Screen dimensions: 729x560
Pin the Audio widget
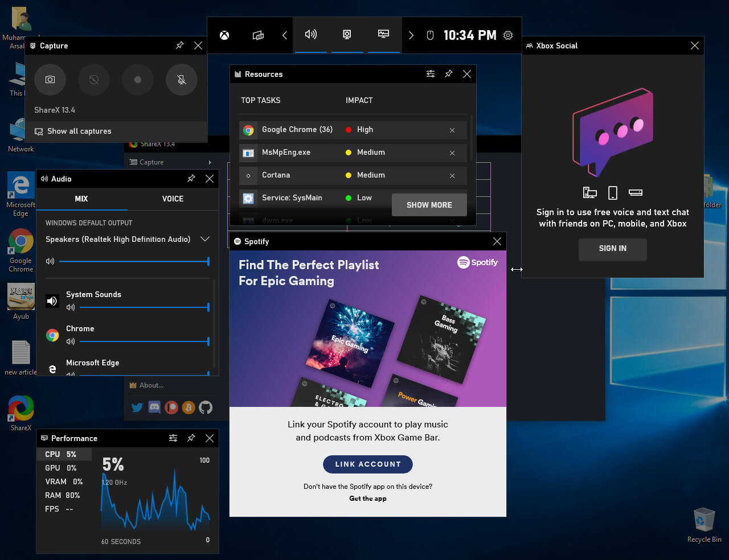(191, 179)
